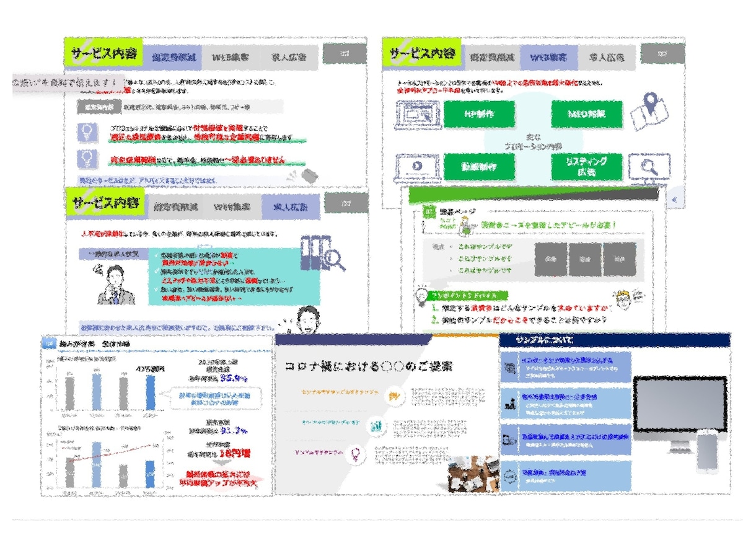756x535 pixels.
Task: Click the dark blue header bar of sample slide
Action: [x=614, y=340]
